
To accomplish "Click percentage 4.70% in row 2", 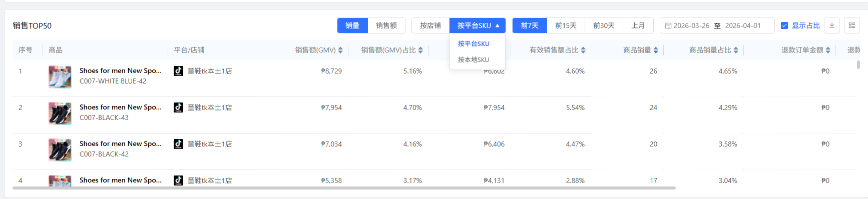I will click(x=412, y=107).
